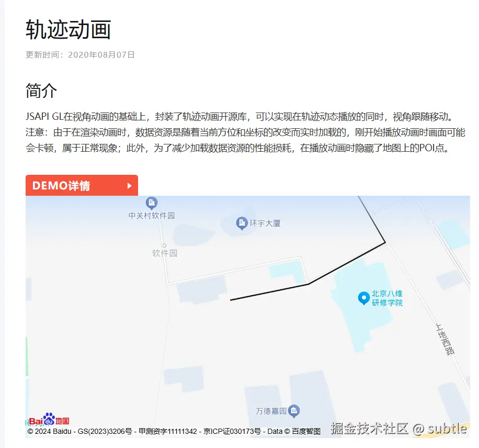Click the 万德嘉园 residence marker icon
The image size is (479, 448).
(294, 411)
